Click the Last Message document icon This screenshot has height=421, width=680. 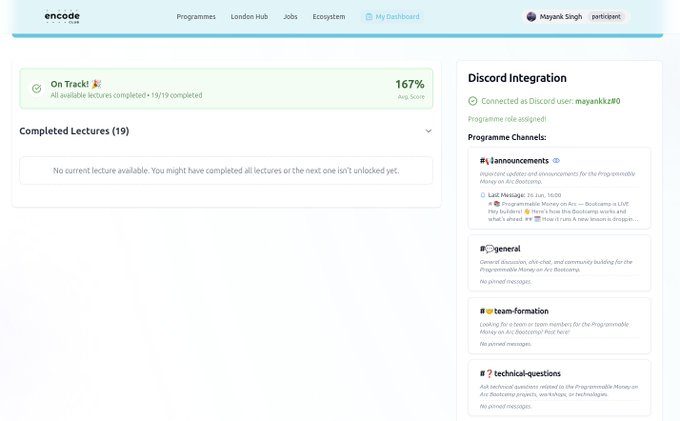483,195
